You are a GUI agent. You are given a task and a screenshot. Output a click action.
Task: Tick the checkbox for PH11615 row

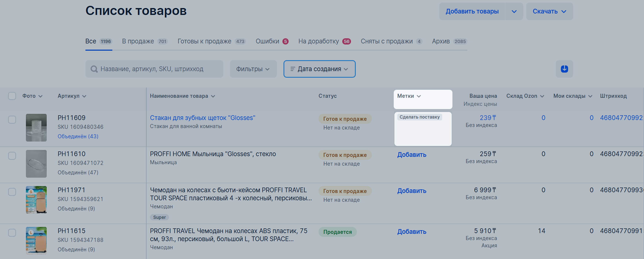pyautogui.click(x=12, y=233)
